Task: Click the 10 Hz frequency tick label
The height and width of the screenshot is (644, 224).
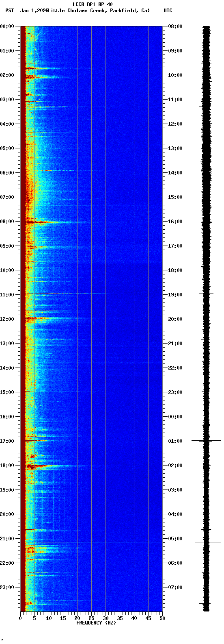Action: point(49,618)
